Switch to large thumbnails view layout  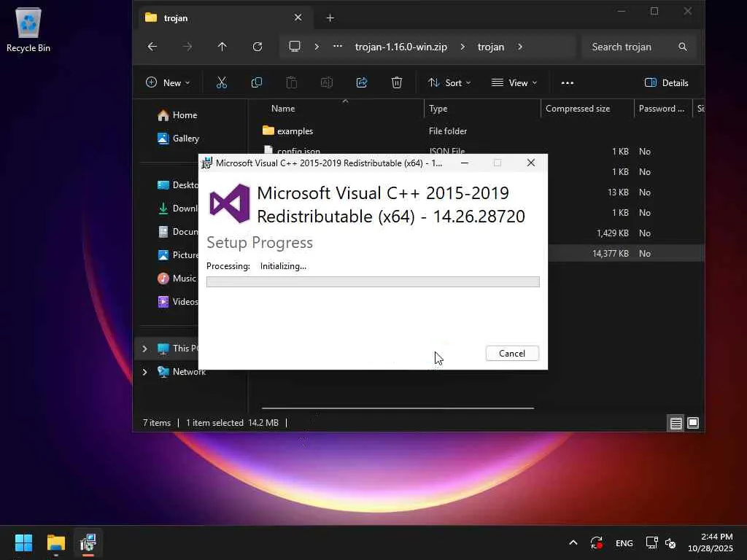(x=693, y=423)
